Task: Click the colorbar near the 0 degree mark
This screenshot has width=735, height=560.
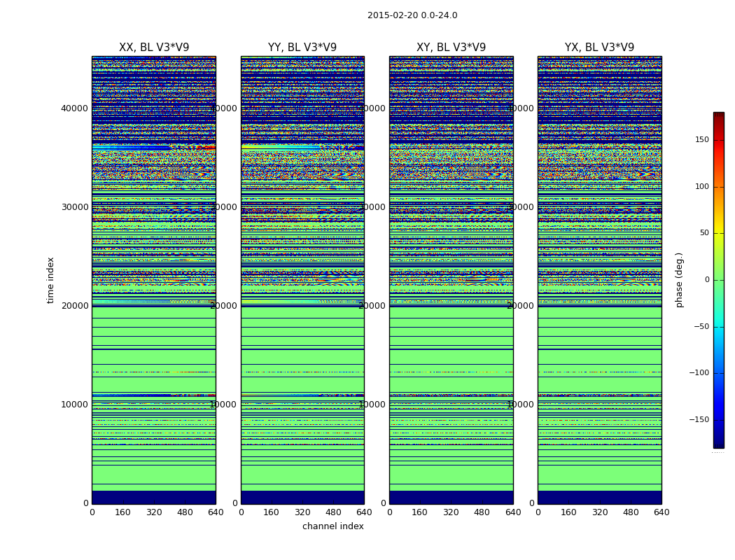Action: coord(719,280)
